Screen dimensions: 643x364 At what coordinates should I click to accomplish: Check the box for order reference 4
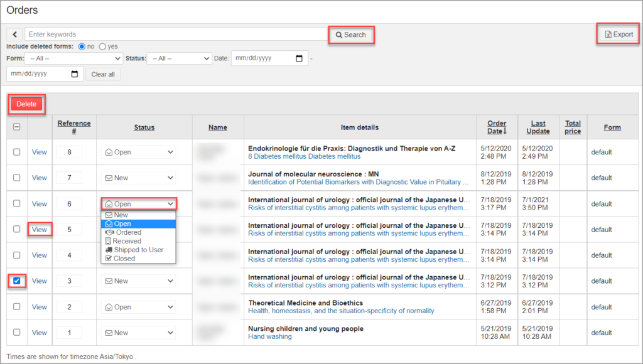[x=17, y=255]
